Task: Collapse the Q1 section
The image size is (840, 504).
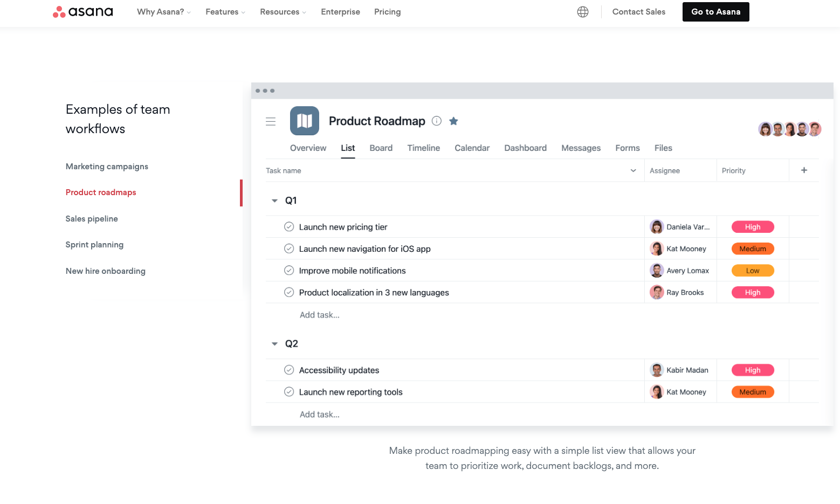Action: [x=274, y=201]
